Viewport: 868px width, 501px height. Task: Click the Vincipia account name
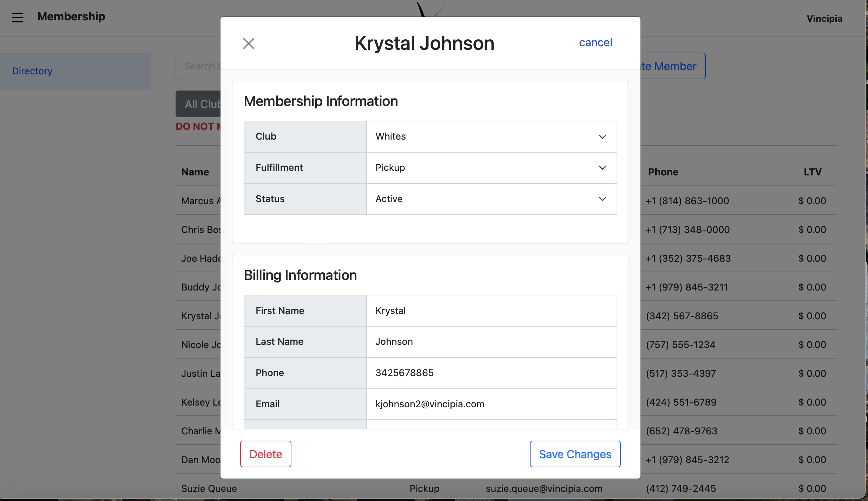click(x=824, y=19)
